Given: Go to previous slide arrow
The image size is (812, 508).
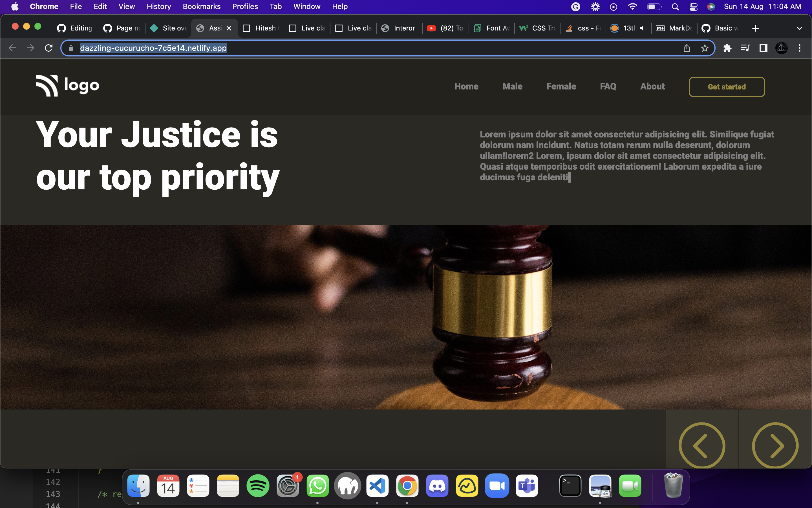Looking at the screenshot, I should coord(701,445).
